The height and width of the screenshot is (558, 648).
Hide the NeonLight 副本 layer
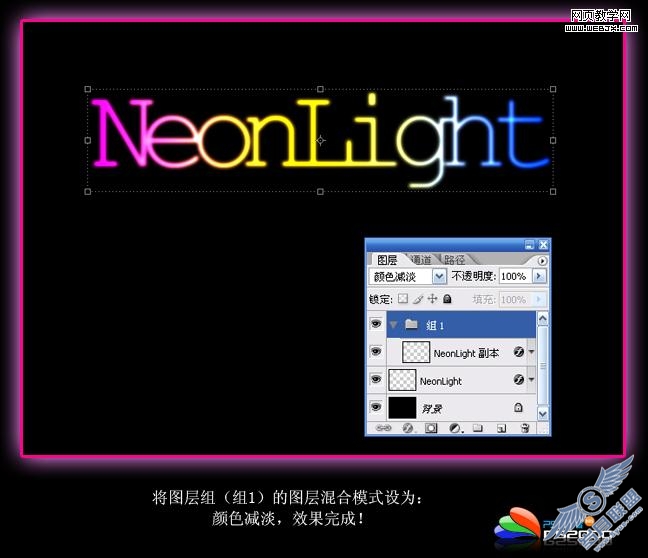(x=376, y=352)
